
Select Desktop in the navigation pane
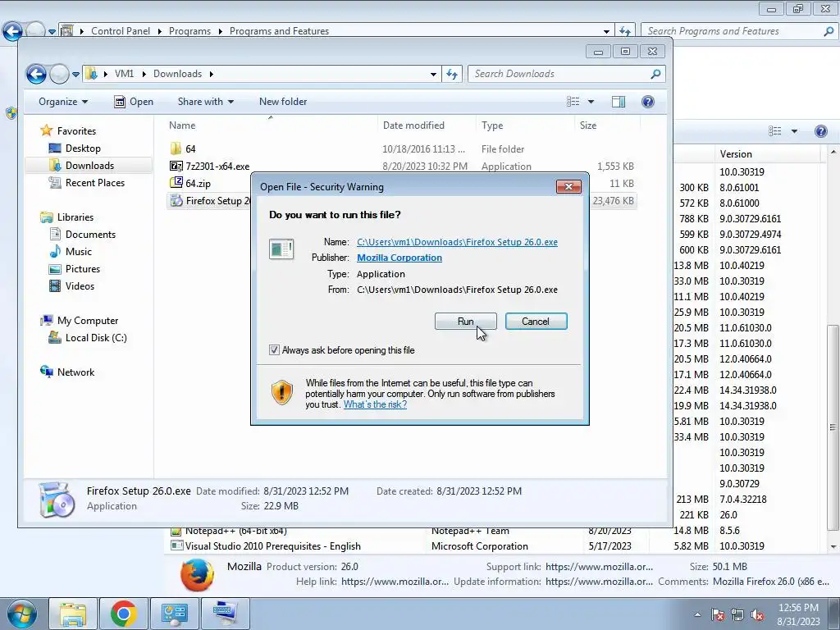pos(83,148)
